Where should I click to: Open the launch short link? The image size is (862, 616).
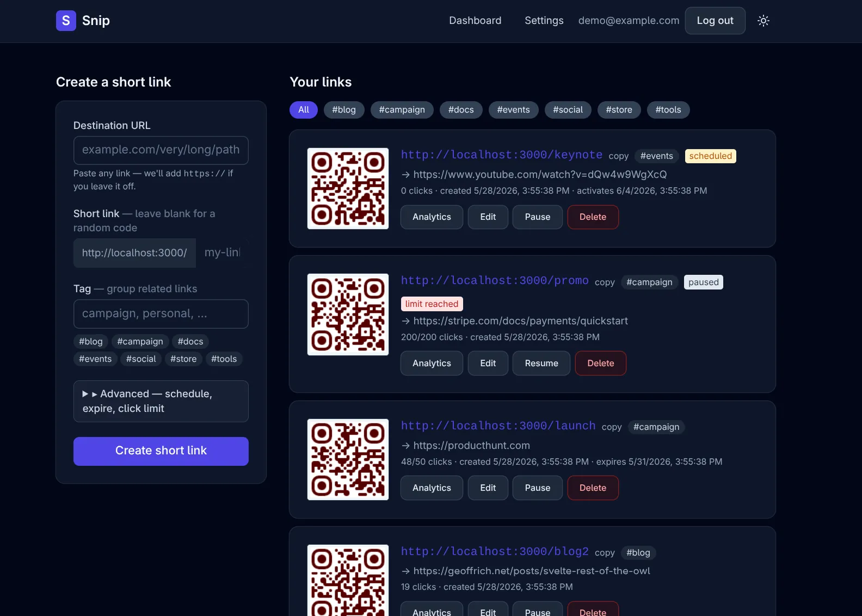pos(498,426)
